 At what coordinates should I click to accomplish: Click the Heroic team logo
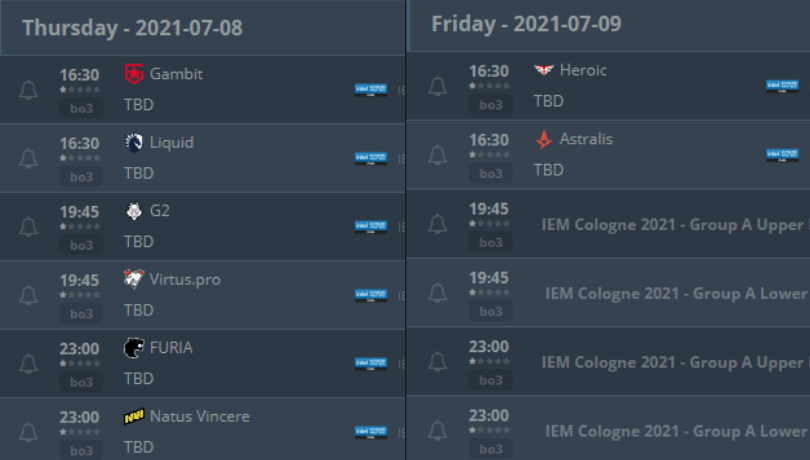543,71
